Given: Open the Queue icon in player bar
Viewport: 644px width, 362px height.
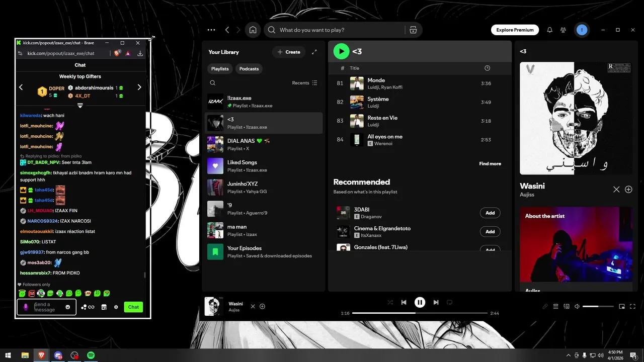Looking at the screenshot, I should tap(556, 306).
